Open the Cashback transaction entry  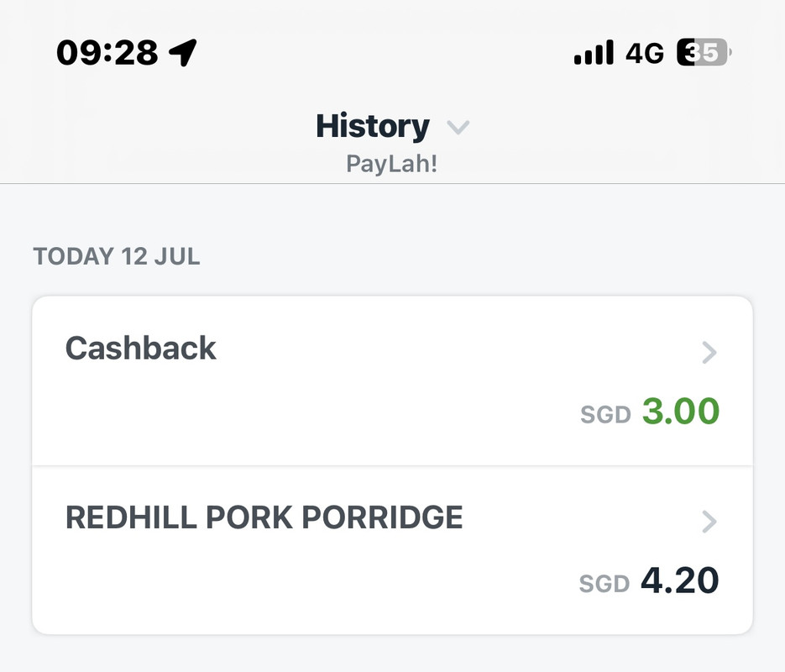coord(393,381)
